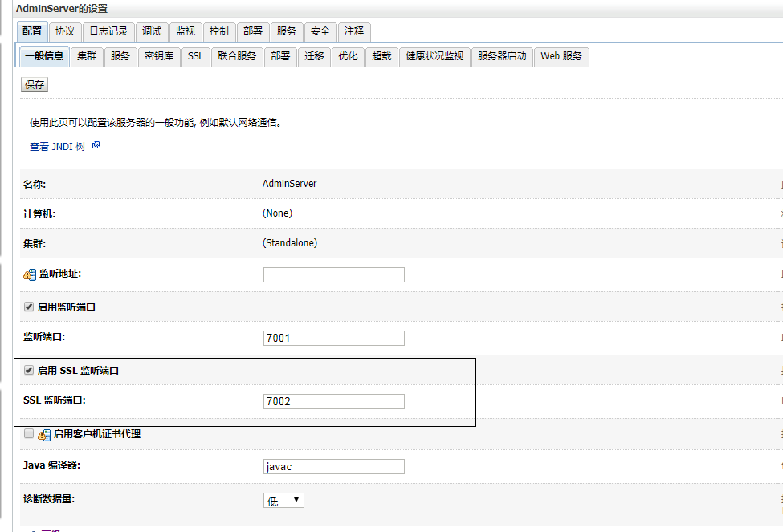Click the AdminServer name value

290,184
